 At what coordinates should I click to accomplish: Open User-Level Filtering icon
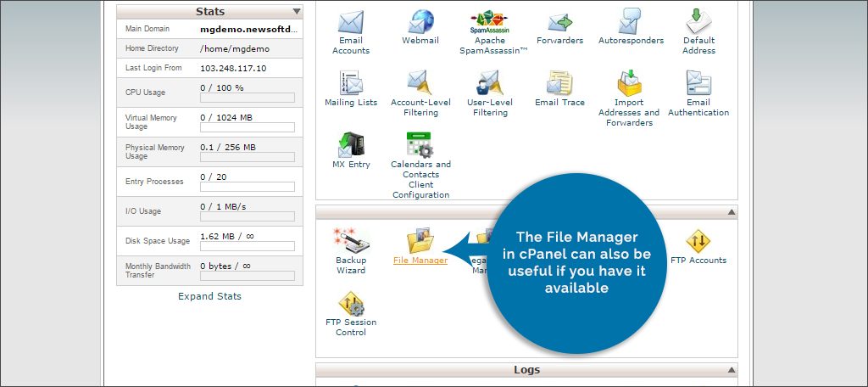pyautogui.click(x=490, y=83)
